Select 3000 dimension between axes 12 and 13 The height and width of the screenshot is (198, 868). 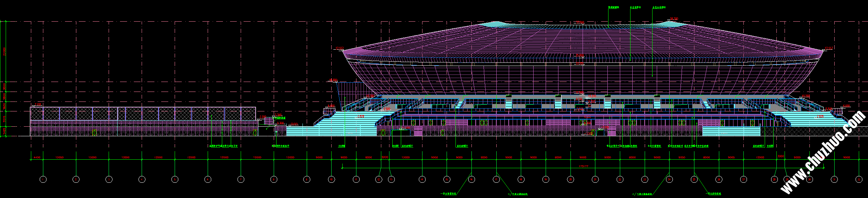coord(385,156)
